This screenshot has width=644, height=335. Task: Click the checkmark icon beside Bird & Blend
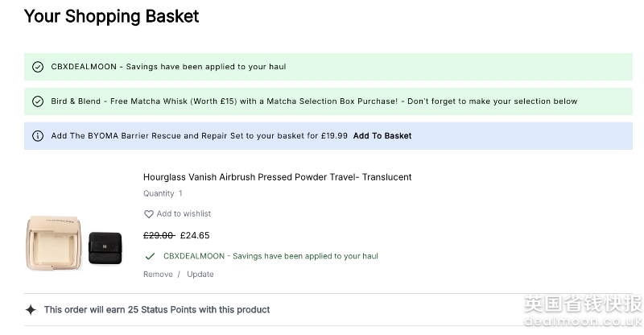[x=37, y=101]
